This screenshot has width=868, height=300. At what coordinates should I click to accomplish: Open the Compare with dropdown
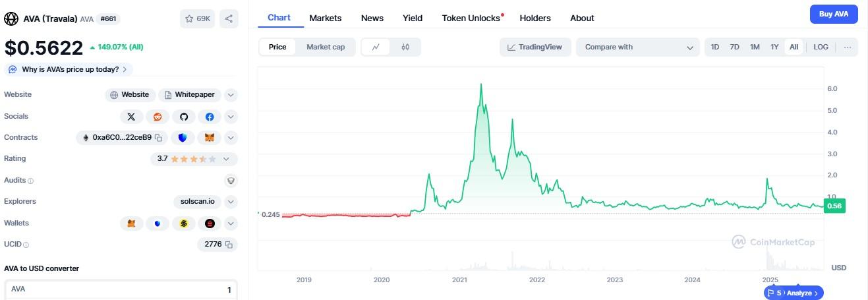[x=638, y=47]
